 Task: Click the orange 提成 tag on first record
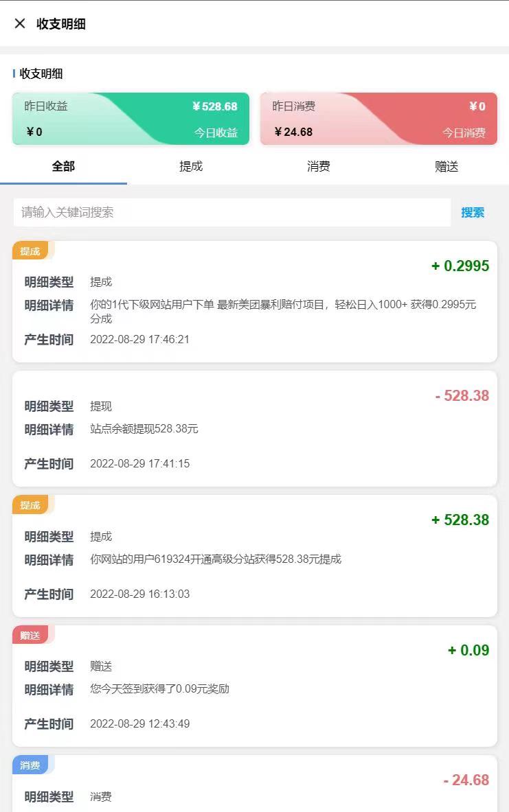pos(30,251)
